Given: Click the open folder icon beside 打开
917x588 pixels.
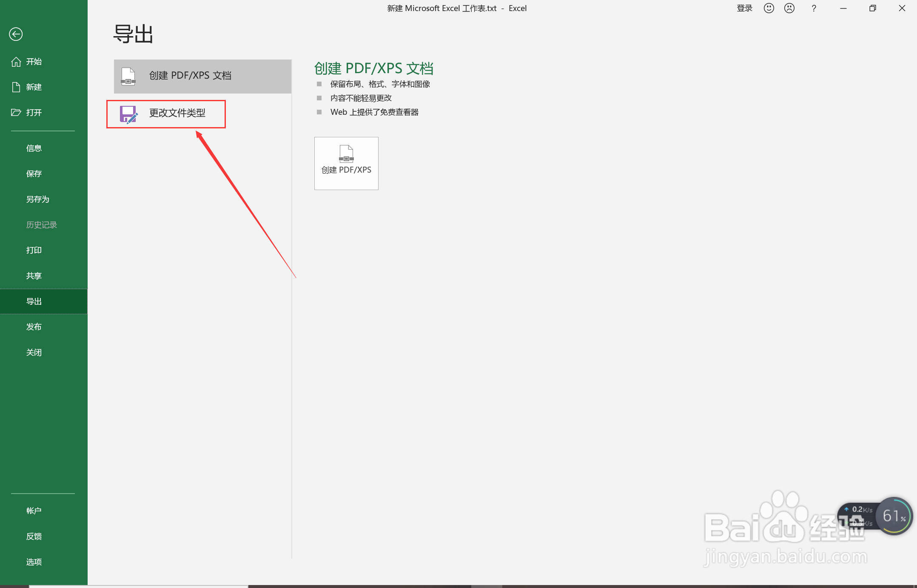Looking at the screenshot, I should (x=16, y=113).
